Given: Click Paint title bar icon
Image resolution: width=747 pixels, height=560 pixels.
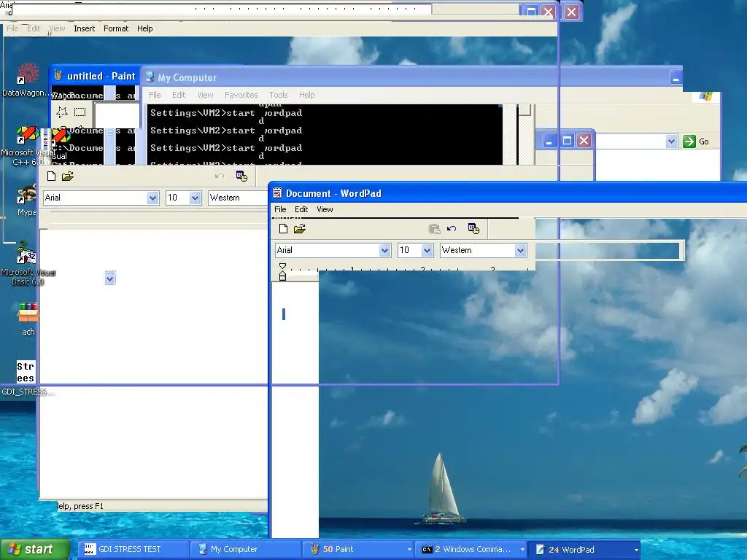Looking at the screenshot, I should (x=58, y=75).
